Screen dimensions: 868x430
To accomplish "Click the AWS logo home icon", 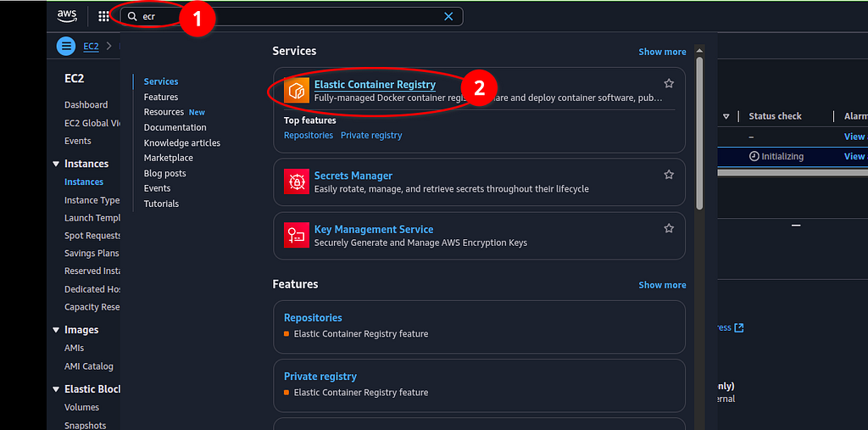I will point(67,16).
